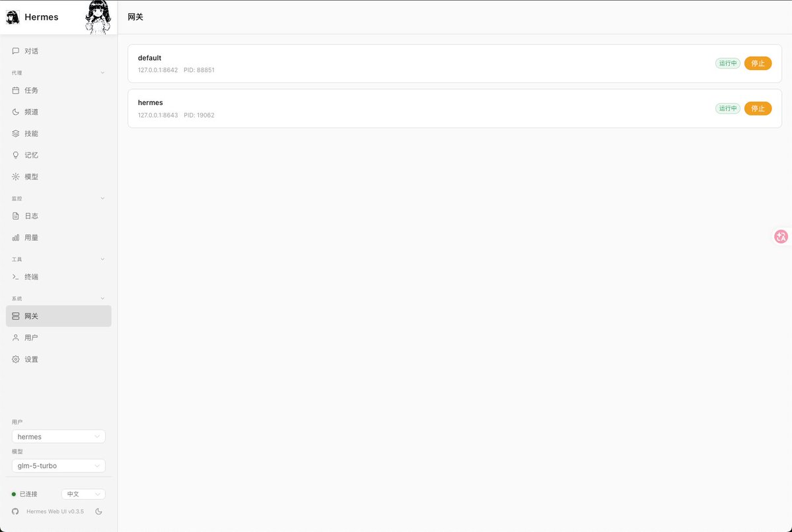Screen dimensions: 792x532
Task: Open 设置 in the sidebar
Action: click(x=59, y=359)
